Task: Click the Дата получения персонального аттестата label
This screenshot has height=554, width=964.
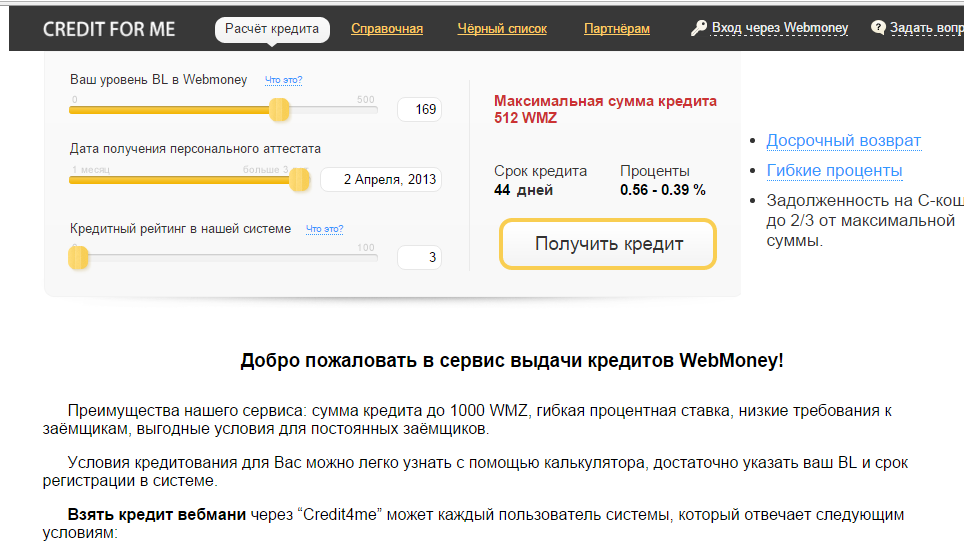Action: [x=195, y=149]
